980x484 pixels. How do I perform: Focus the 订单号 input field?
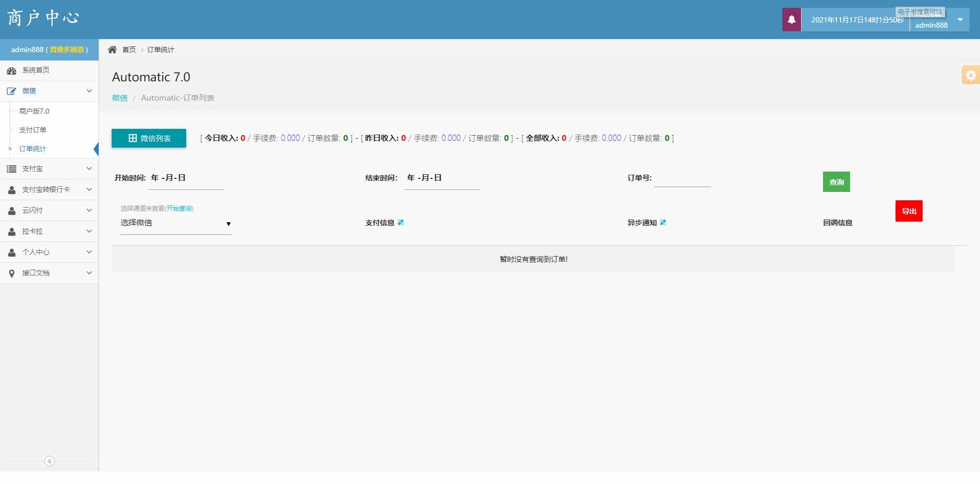(x=682, y=178)
